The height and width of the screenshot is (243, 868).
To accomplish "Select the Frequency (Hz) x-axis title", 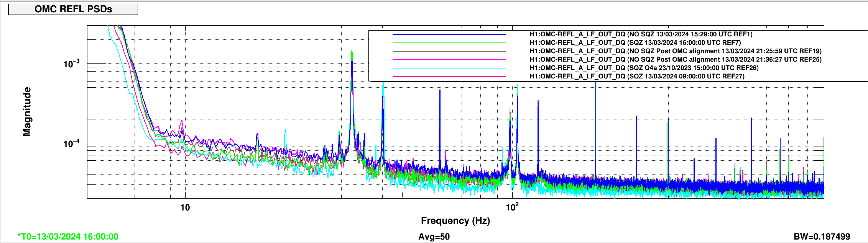I will (x=455, y=221).
